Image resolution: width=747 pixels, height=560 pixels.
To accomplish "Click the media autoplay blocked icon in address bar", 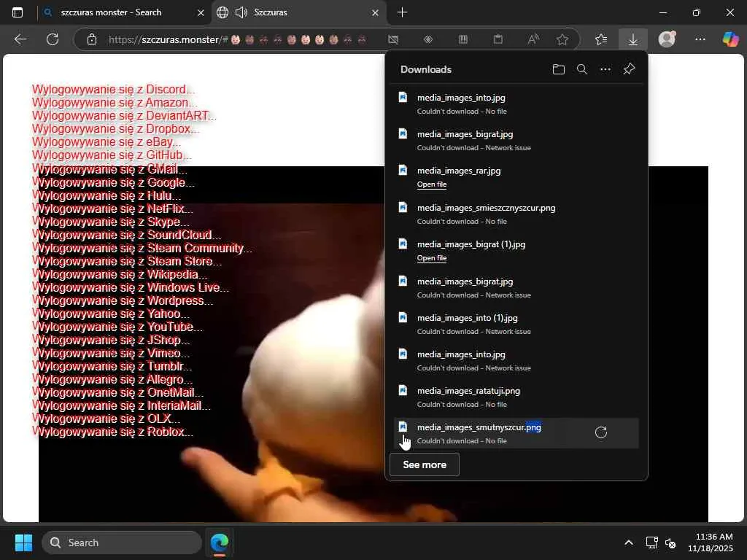I will (393, 39).
